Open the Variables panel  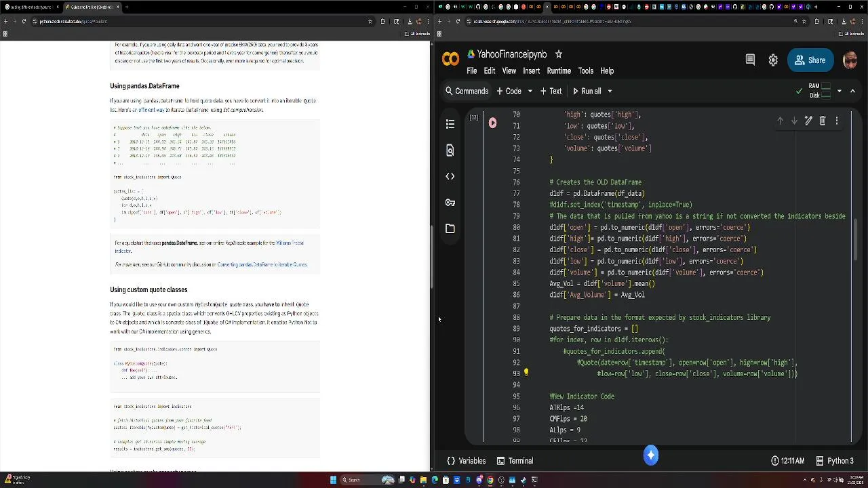pyautogui.click(x=467, y=461)
